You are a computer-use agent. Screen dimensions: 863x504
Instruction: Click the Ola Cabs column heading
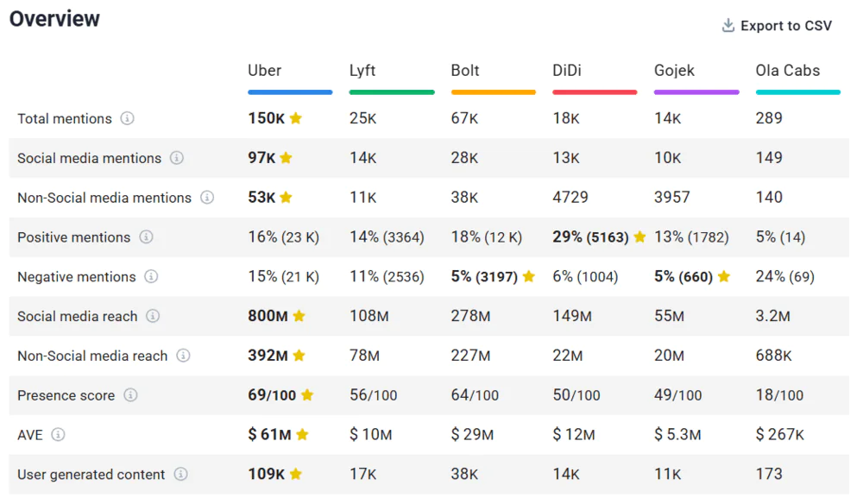tap(788, 71)
